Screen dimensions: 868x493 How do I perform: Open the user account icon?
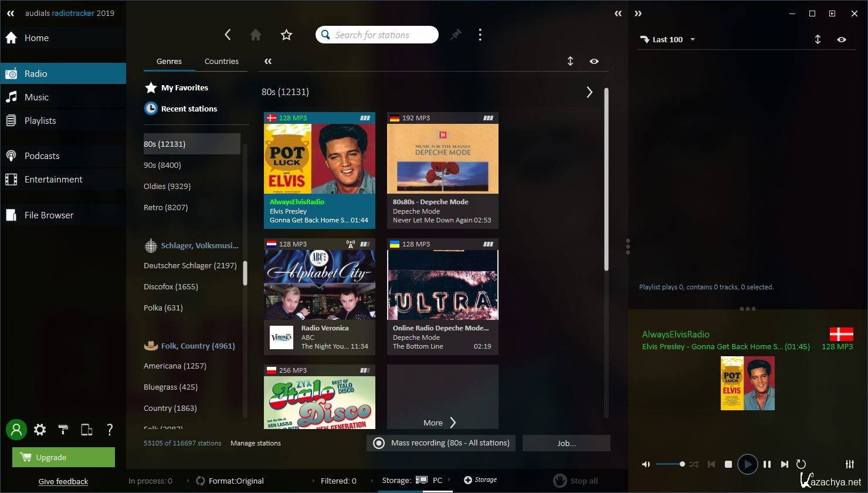(16, 430)
